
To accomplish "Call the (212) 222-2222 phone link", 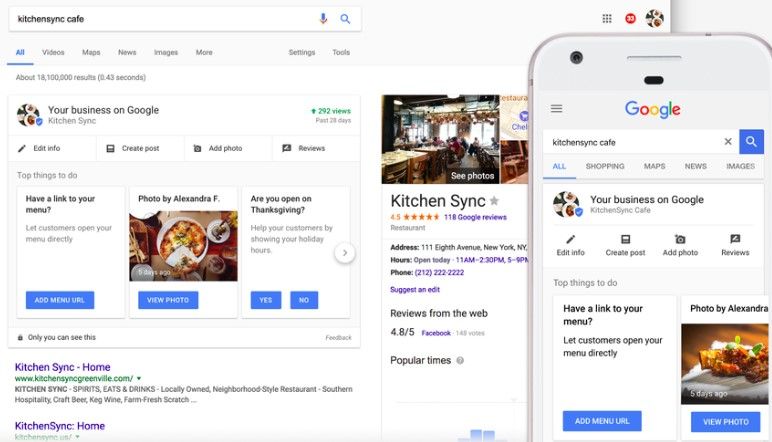I will [x=439, y=272].
